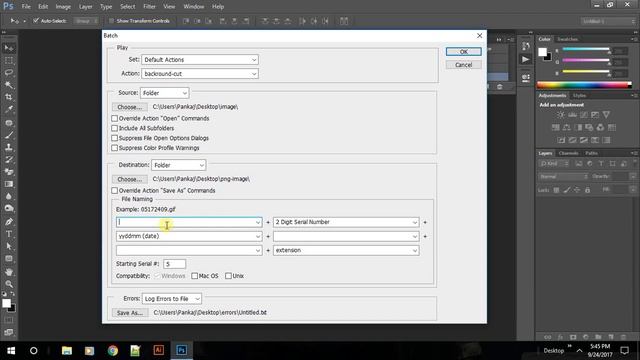Screen dimensions: 640x360
Task: Open the Windows Start menu
Action: [11, 351]
